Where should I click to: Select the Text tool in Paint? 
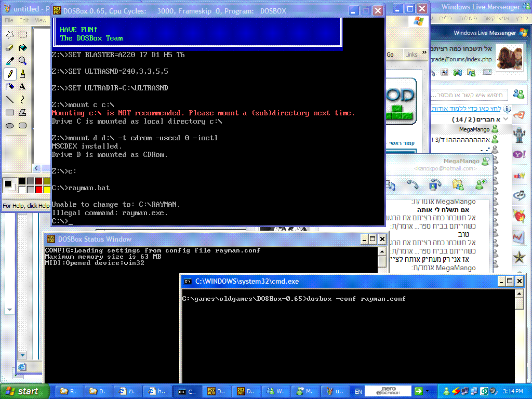coord(23,87)
